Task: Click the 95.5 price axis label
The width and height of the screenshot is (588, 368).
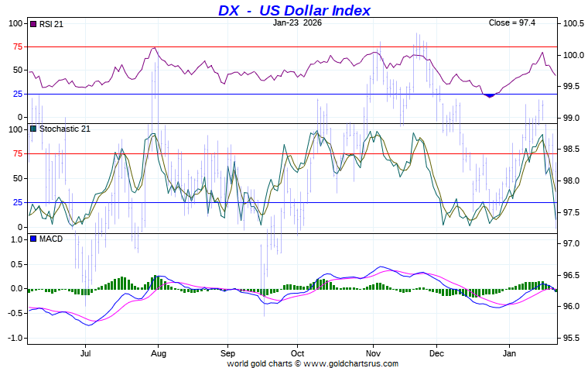Action: click(573, 339)
